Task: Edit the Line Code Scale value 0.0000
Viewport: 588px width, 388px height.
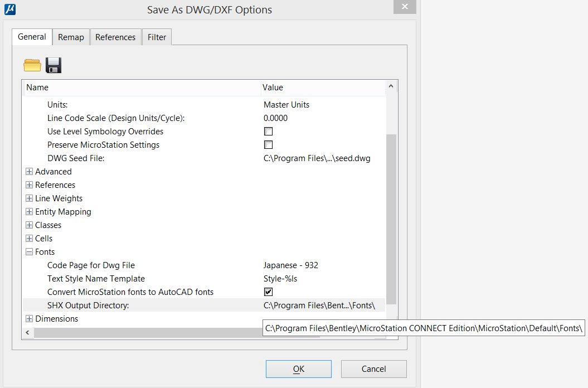Action: 276,118
